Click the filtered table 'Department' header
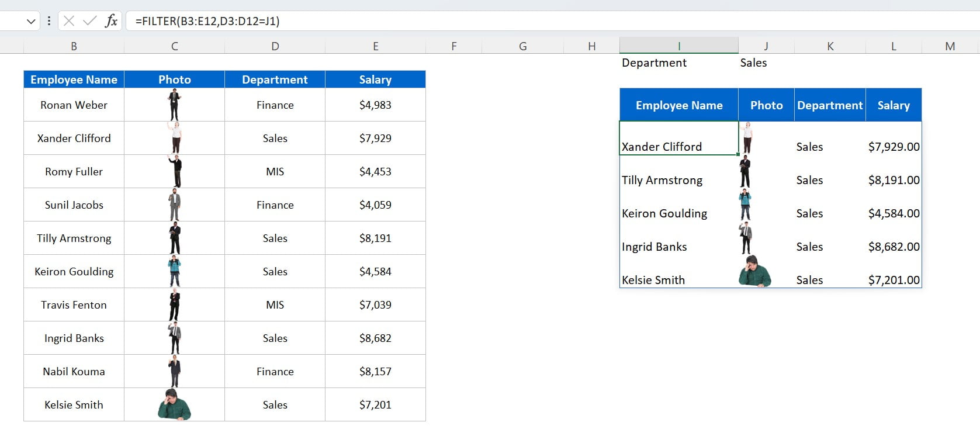The width and height of the screenshot is (980, 436). pos(830,105)
